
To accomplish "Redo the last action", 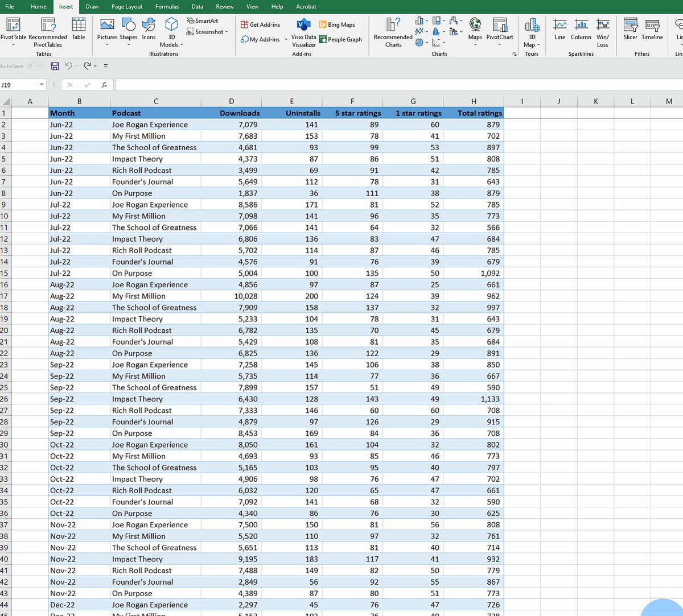I will pyautogui.click(x=87, y=66).
